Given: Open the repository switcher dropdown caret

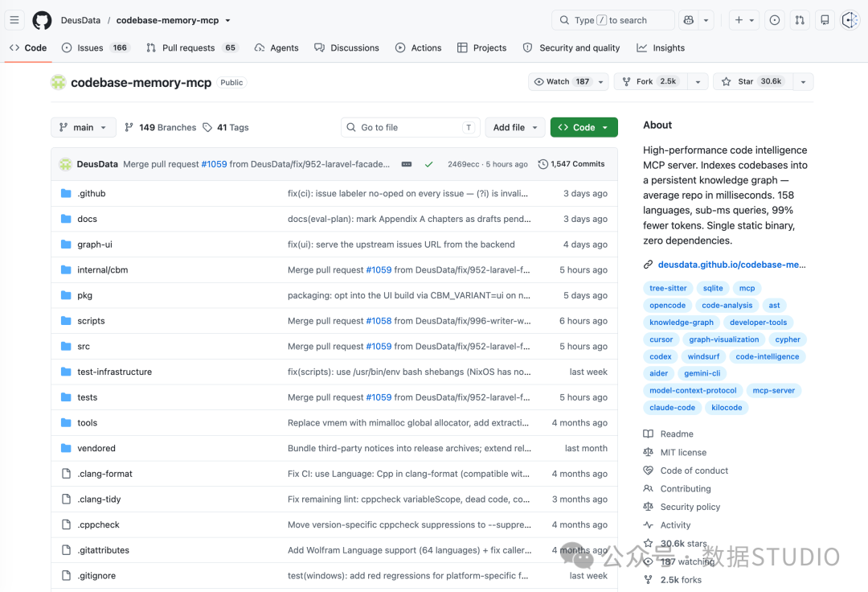Looking at the screenshot, I should tap(227, 20).
